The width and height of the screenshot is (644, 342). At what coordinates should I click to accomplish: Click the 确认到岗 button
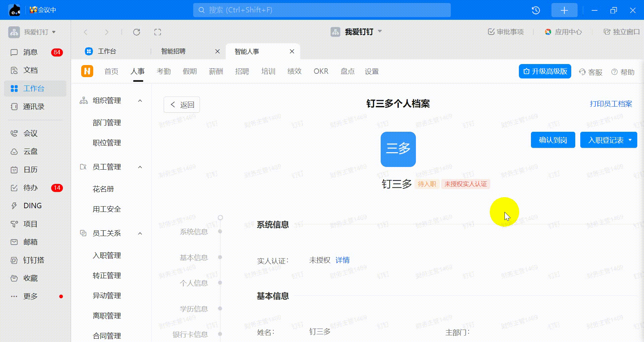pyautogui.click(x=553, y=140)
